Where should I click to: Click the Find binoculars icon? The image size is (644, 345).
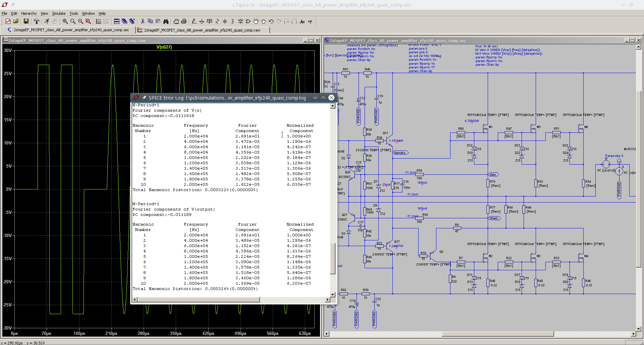pyautogui.click(x=166, y=21)
